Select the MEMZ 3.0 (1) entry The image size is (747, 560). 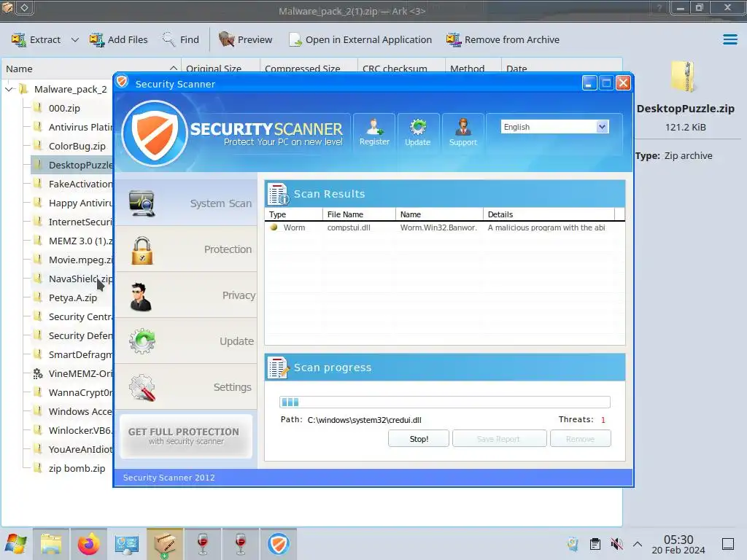tap(71, 241)
